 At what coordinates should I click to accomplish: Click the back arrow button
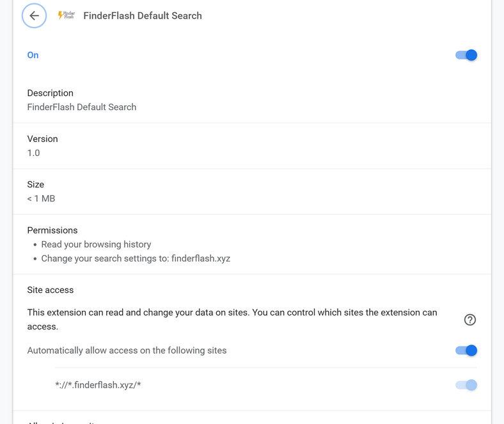[34, 16]
